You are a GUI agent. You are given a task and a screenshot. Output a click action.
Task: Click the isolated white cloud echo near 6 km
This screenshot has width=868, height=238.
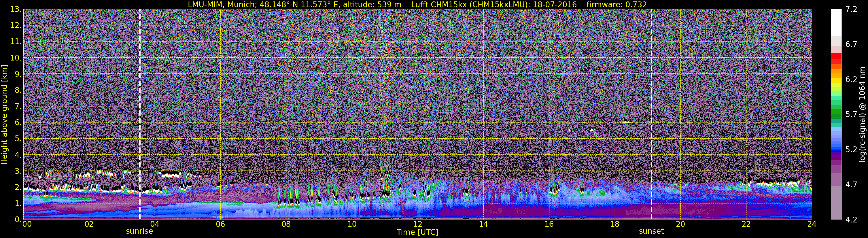coord(626,122)
